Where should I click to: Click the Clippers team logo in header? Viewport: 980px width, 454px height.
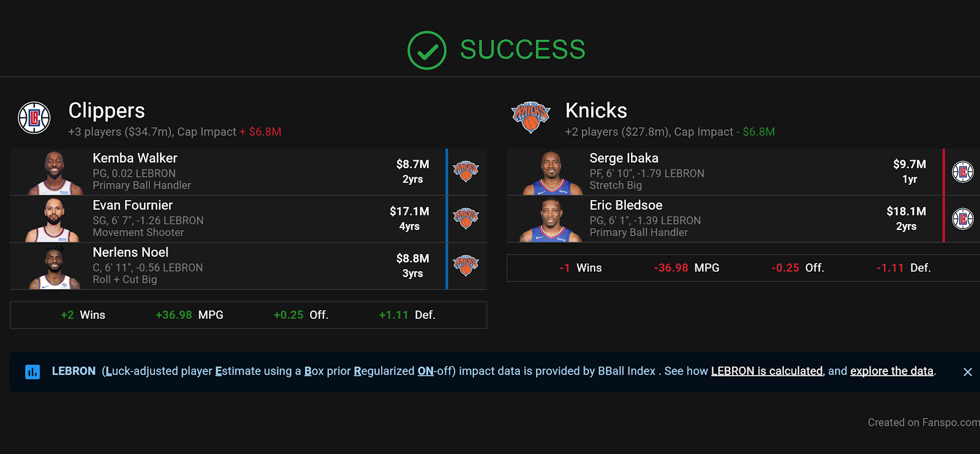coord(34,117)
